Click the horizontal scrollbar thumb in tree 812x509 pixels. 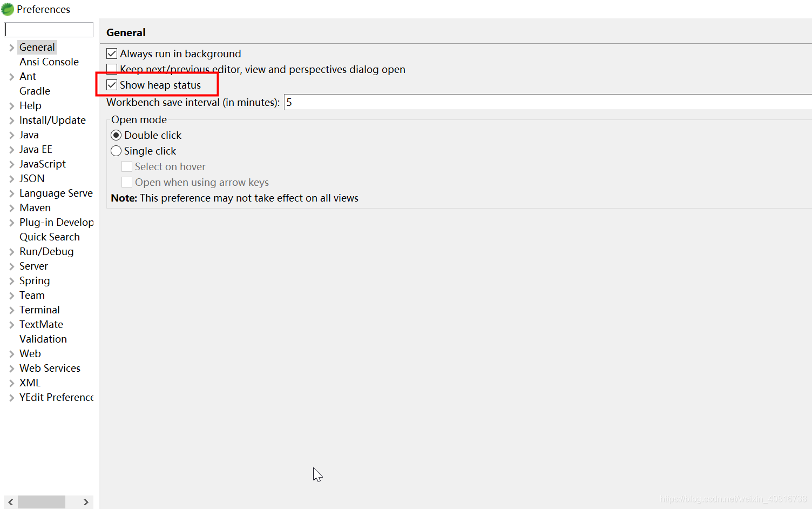42,502
